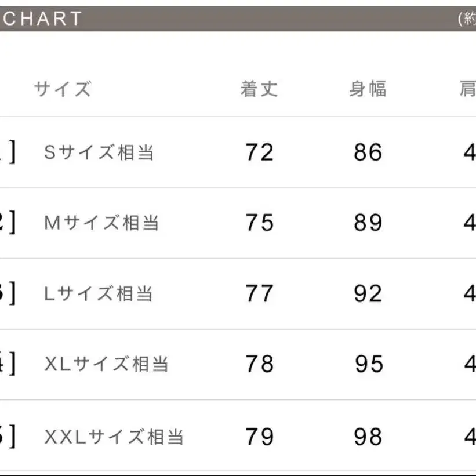Choose the XLサイズ相当 row label
The height and width of the screenshot is (476, 476).
pyautogui.click(x=107, y=364)
